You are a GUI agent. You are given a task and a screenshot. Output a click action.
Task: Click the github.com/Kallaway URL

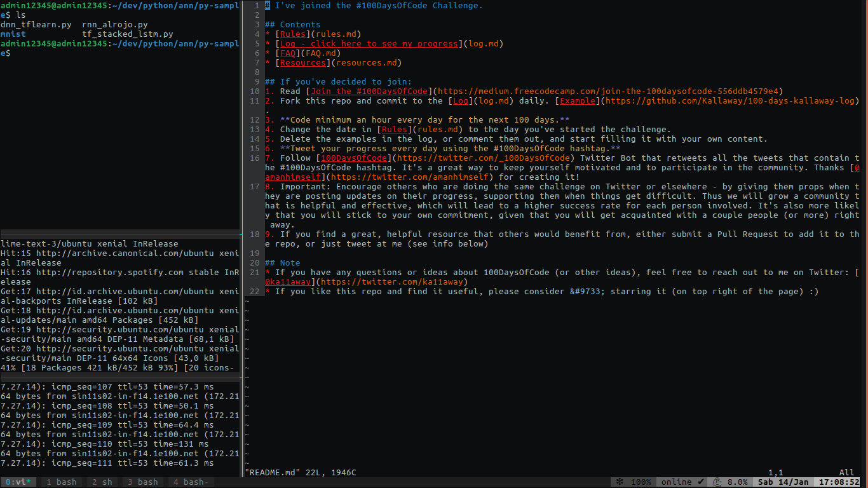coord(731,101)
